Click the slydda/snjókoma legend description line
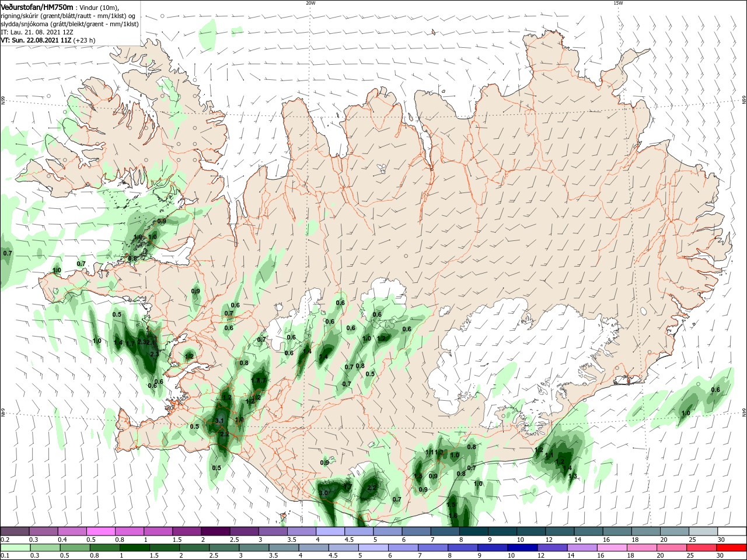Viewport: 747px width, 560px height. [x=69, y=24]
